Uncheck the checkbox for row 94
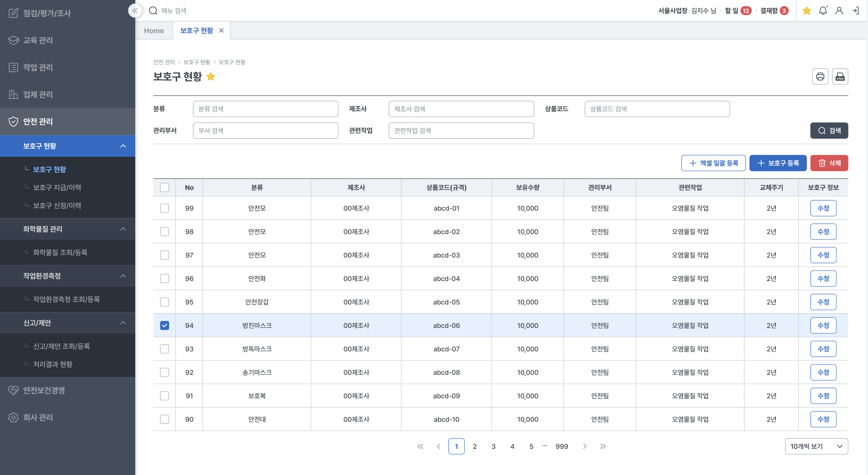The width and height of the screenshot is (868, 475). [165, 326]
